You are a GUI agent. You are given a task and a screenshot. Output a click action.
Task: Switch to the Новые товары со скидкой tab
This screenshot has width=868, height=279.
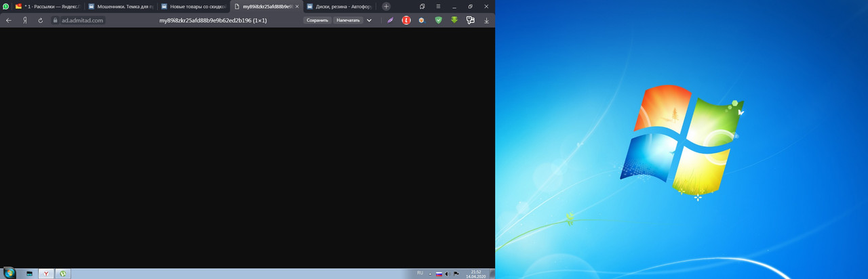[193, 6]
